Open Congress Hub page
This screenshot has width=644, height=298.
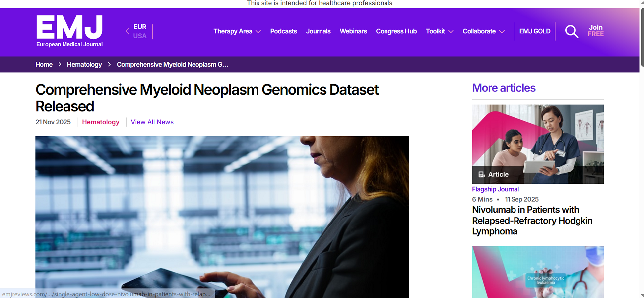click(396, 31)
